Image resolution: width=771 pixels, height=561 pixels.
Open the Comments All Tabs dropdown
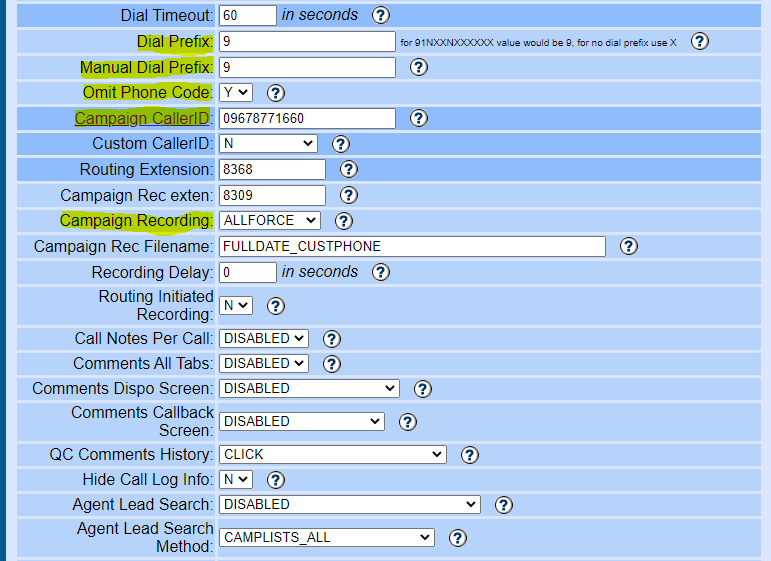point(264,363)
